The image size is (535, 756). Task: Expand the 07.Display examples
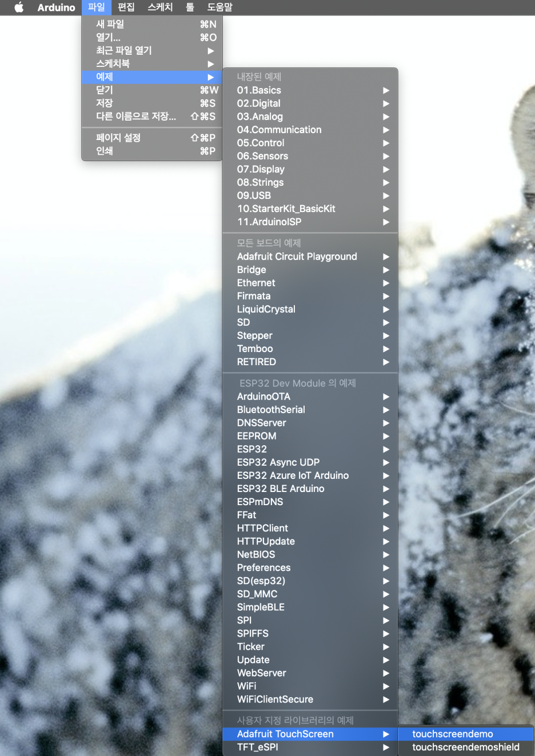310,169
